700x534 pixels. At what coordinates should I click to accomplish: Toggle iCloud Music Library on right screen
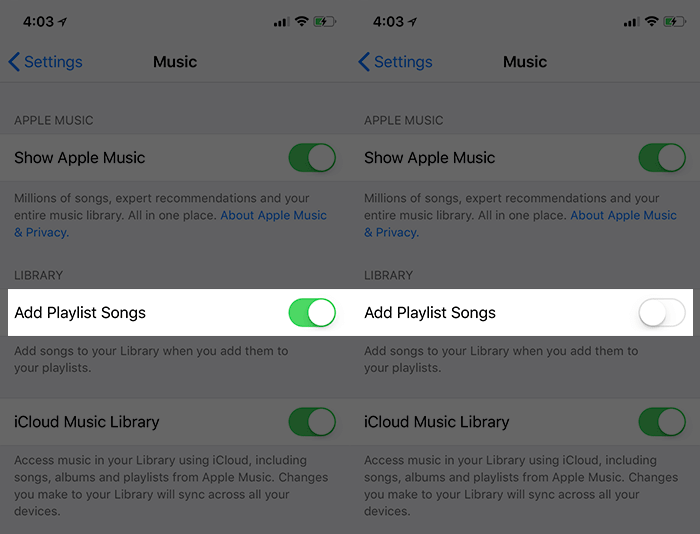662,421
